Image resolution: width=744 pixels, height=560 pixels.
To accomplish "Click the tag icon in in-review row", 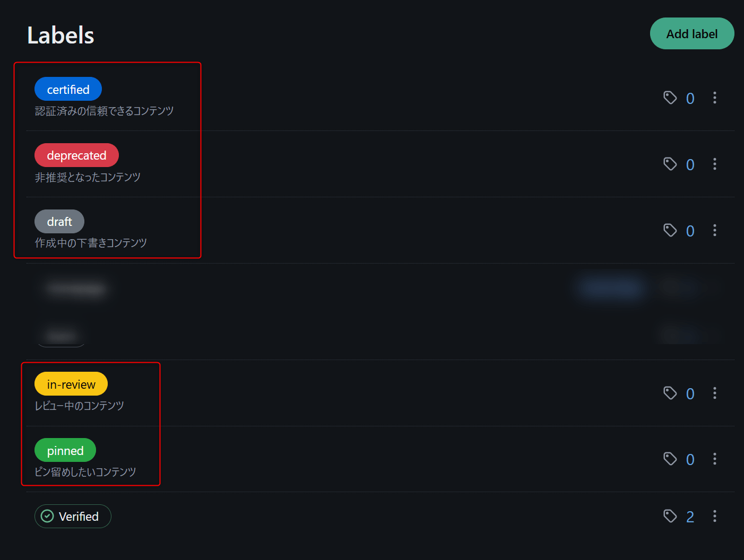I will (x=670, y=393).
